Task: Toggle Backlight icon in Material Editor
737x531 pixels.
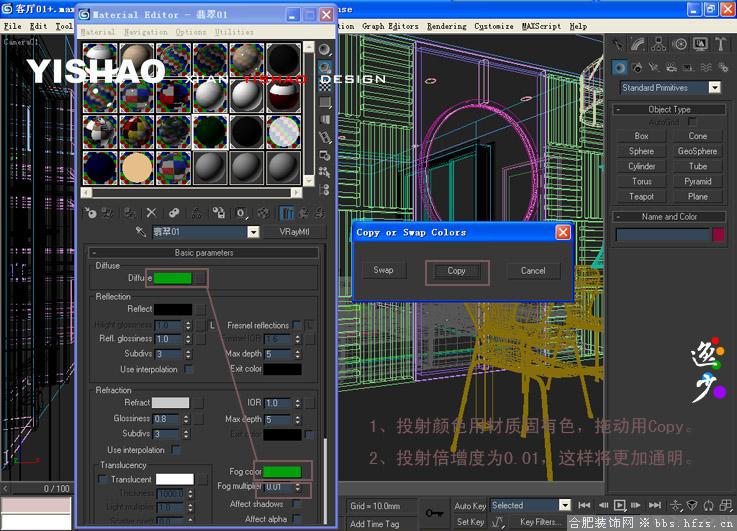Action: 325,67
